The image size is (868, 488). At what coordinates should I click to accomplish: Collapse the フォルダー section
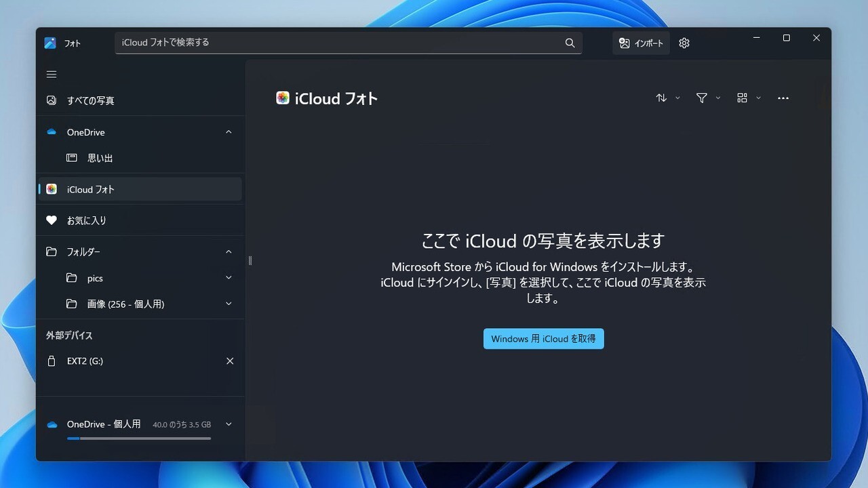229,251
